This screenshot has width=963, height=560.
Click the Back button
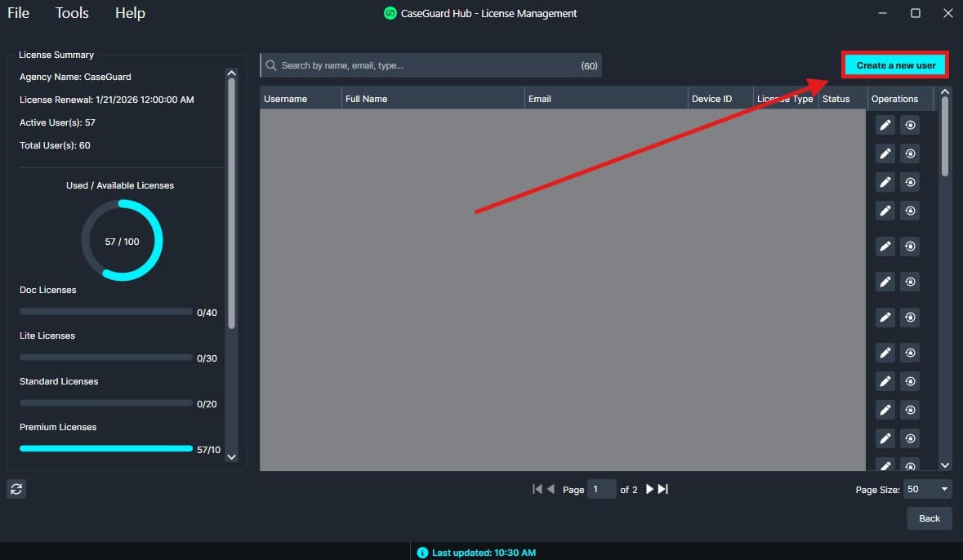929,518
